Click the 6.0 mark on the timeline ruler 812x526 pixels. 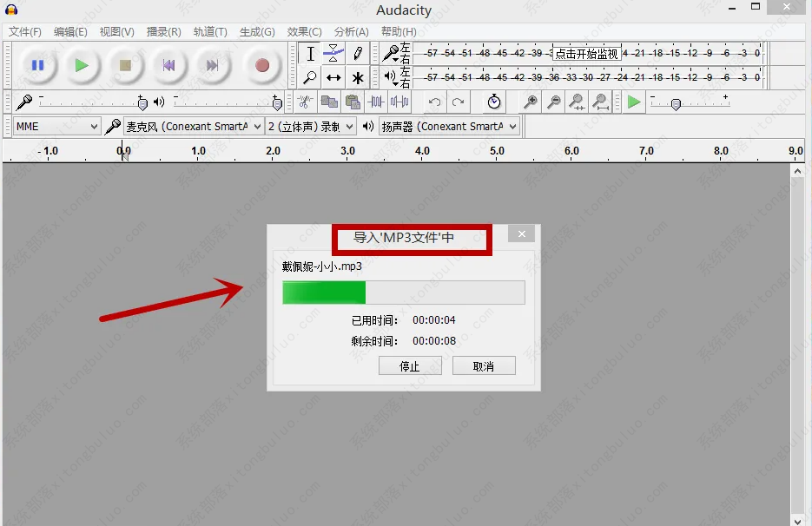coord(571,151)
